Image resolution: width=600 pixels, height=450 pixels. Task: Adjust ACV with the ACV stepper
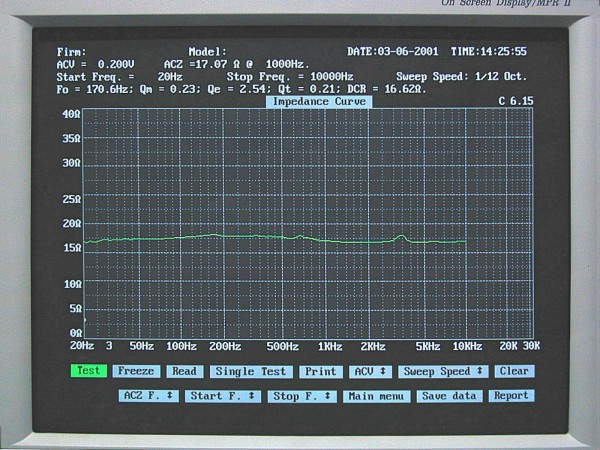pos(370,372)
